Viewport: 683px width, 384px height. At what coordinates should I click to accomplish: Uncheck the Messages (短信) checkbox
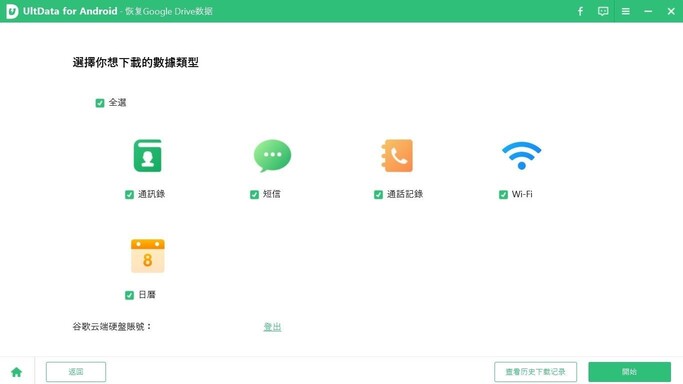point(254,195)
